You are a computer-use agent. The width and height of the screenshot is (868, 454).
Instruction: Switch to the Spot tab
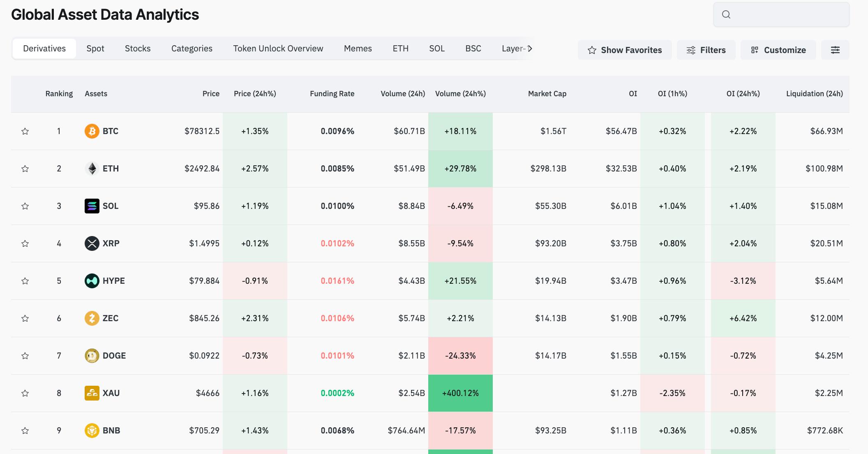pyautogui.click(x=95, y=49)
